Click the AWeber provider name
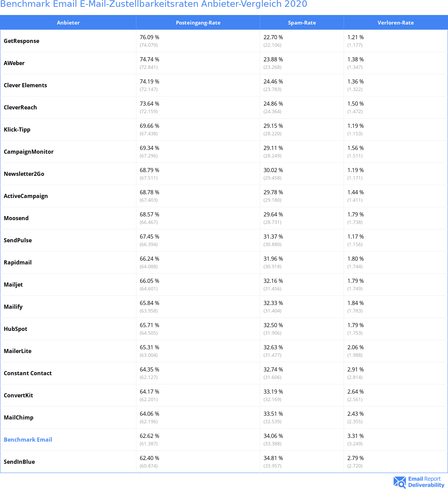Viewport: 448px width, 489px height. (x=14, y=63)
